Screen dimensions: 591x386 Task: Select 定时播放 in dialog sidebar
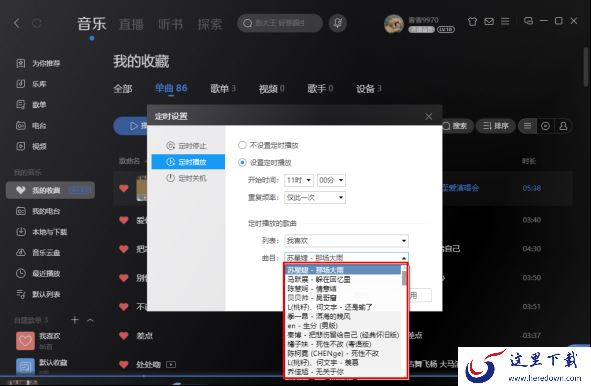tap(188, 162)
